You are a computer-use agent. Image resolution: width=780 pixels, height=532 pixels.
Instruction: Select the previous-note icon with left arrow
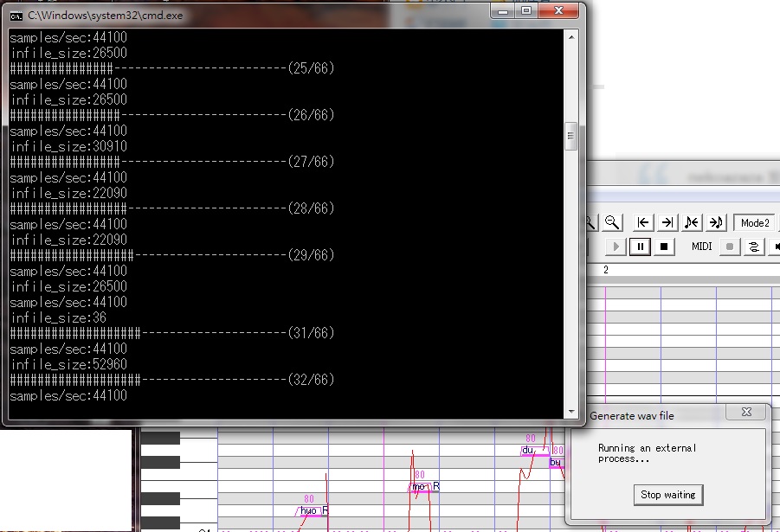(692, 222)
